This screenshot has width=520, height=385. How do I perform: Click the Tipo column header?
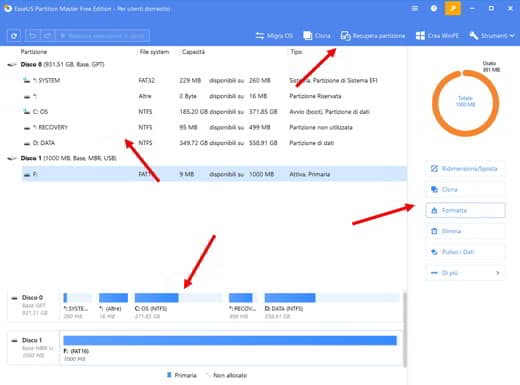point(296,52)
